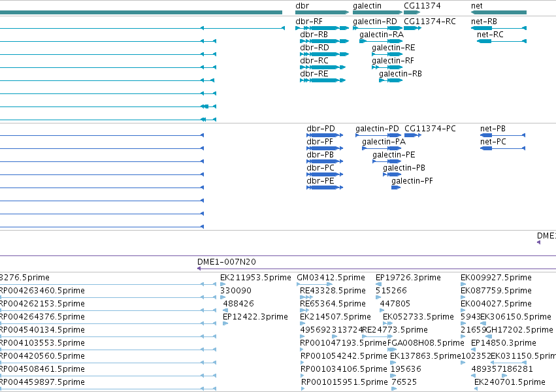
Task: Select the dbr gene bar
Action: tap(322, 12)
